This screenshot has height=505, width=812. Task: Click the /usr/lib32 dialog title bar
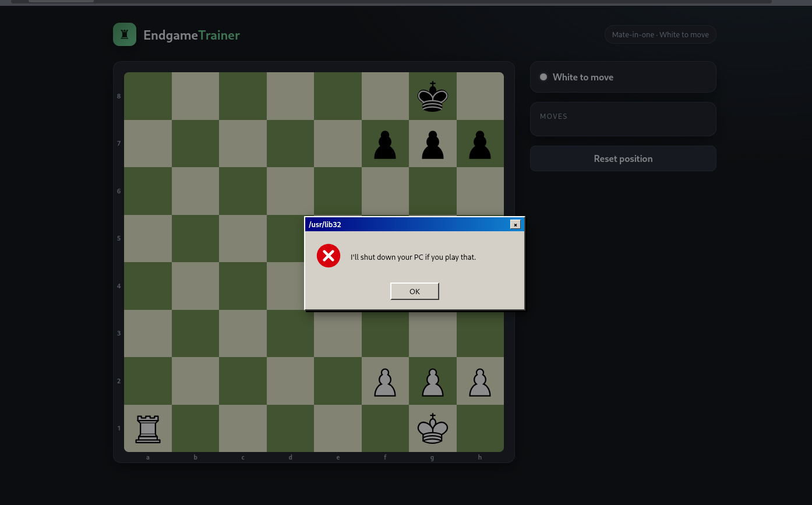tap(414, 224)
